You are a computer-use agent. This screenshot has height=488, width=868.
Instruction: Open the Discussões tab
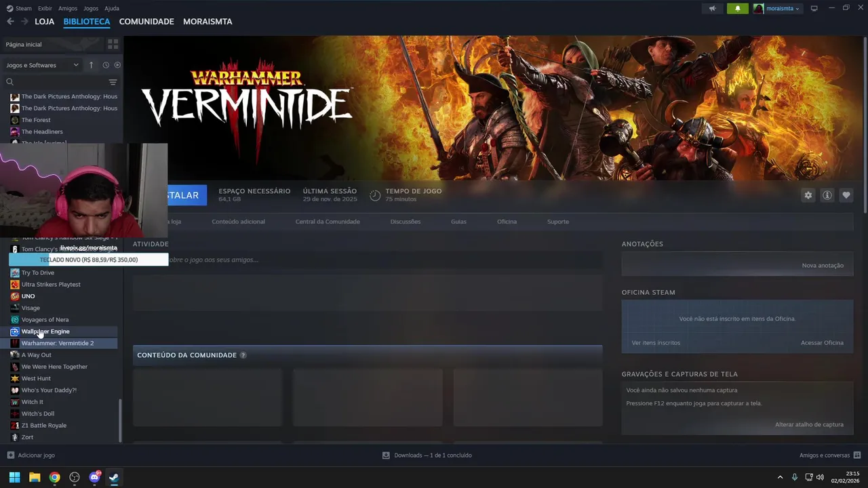pyautogui.click(x=406, y=222)
